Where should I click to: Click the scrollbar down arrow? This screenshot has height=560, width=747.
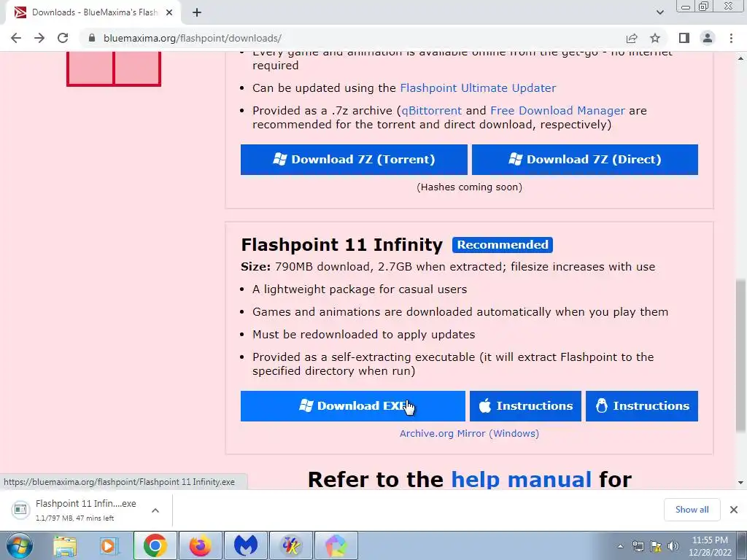click(x=740, y=483)
